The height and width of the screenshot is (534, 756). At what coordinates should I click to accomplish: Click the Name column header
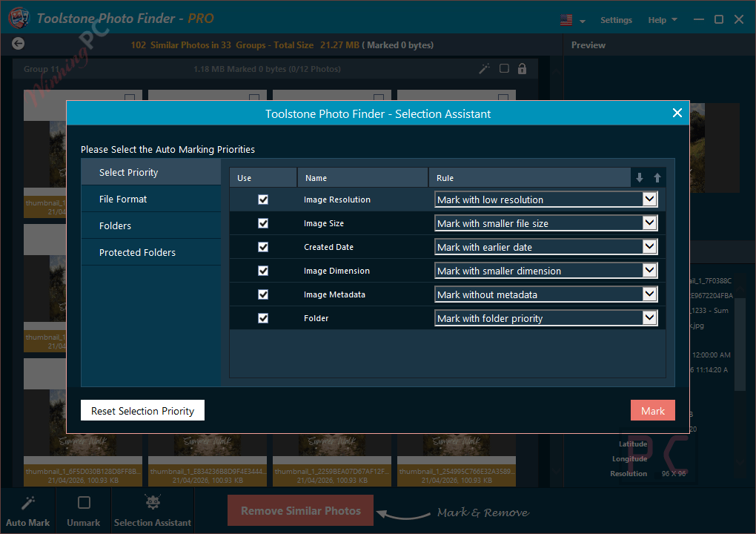tap(362, 177)
